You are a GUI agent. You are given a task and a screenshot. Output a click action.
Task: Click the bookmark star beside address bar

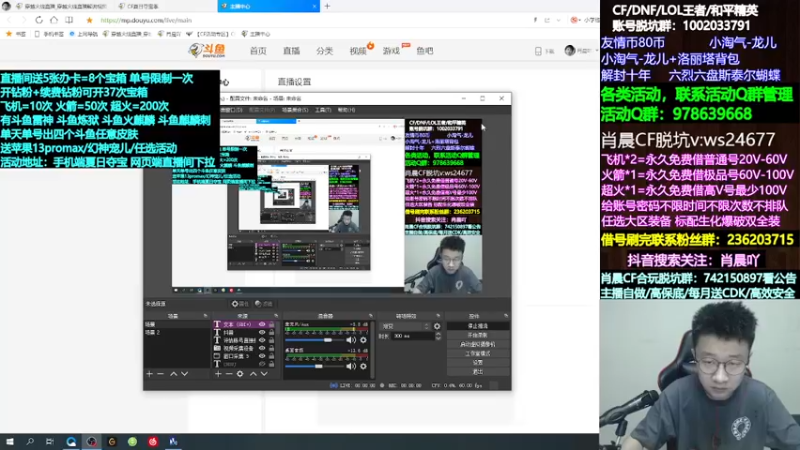pos(89,20)
